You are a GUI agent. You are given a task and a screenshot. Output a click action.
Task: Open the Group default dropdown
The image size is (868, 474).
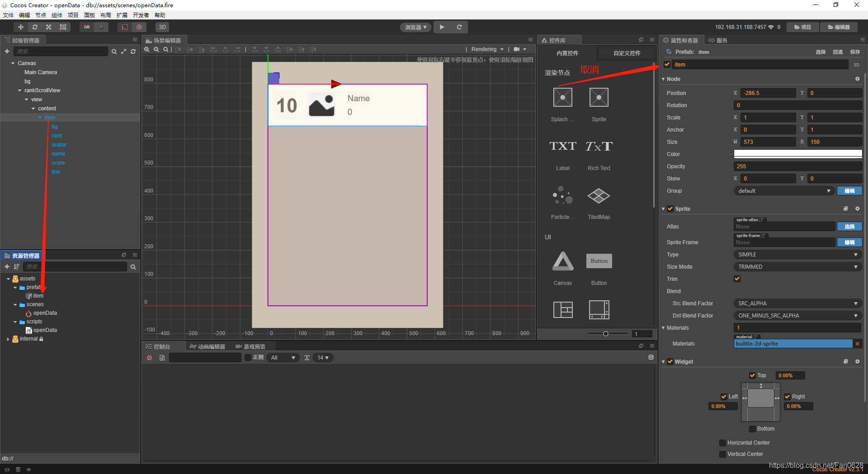(x=784, y=191)
